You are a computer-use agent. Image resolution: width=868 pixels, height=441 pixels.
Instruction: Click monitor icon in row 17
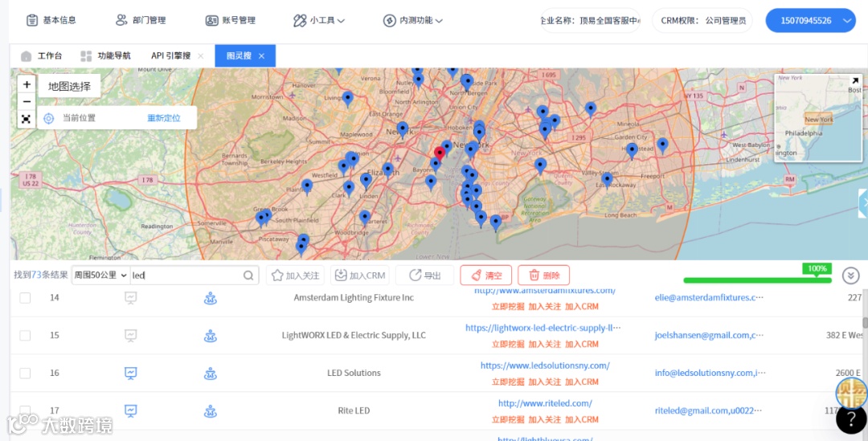pyautogui.click(x=131, y=410)
